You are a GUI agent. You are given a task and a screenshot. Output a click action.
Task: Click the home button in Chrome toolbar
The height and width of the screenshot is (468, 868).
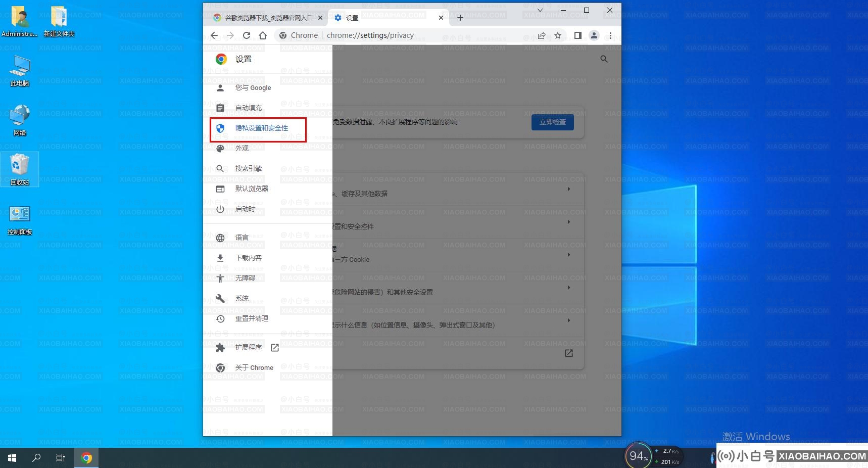coord(263,35)
